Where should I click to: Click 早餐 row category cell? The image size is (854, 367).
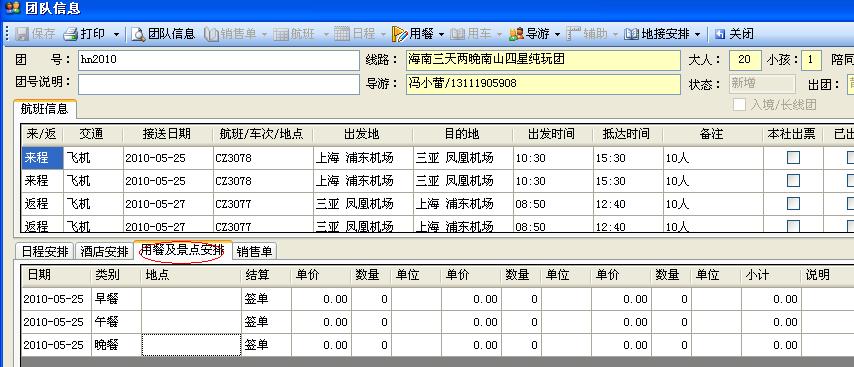115,299
